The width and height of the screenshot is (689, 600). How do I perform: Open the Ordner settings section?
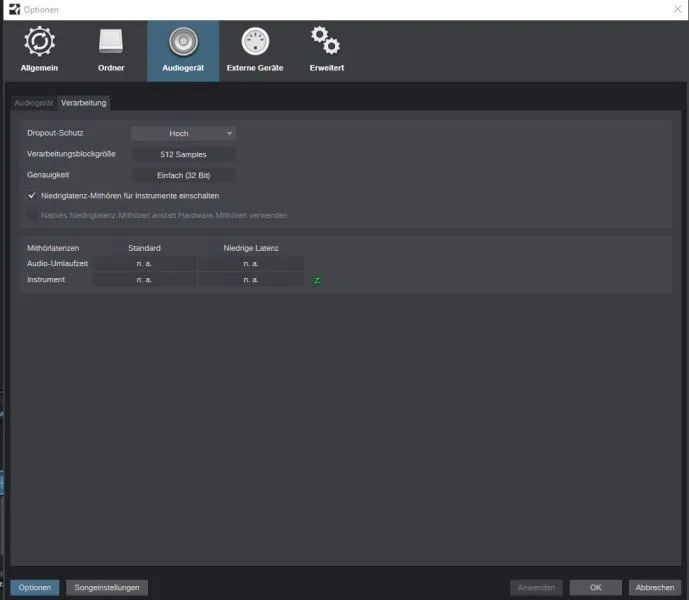(111, 51)
